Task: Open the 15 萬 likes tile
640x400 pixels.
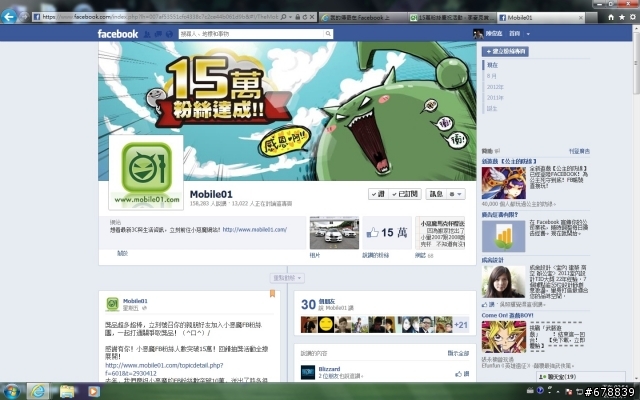Action: pos(387,233)
